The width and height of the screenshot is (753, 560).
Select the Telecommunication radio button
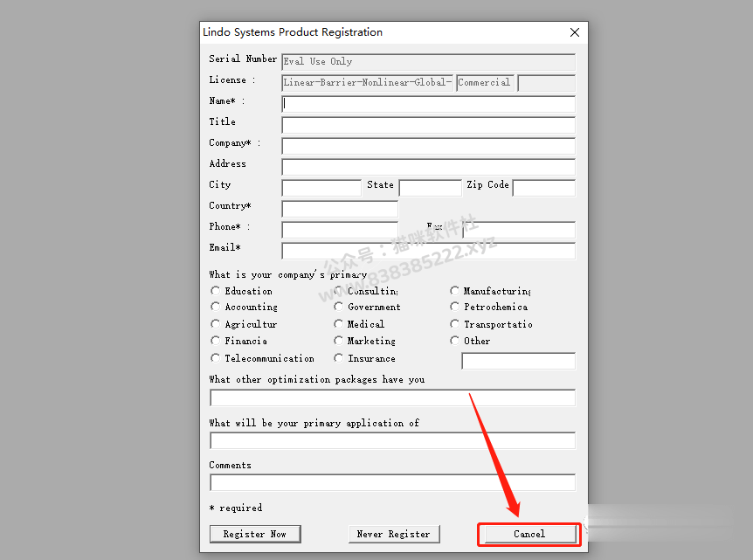[215, 358]
